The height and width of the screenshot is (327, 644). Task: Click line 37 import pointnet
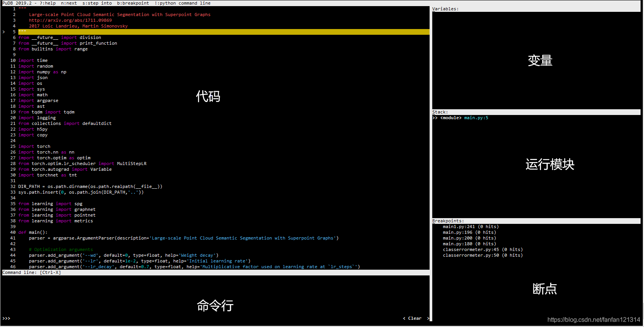[57, 215]
